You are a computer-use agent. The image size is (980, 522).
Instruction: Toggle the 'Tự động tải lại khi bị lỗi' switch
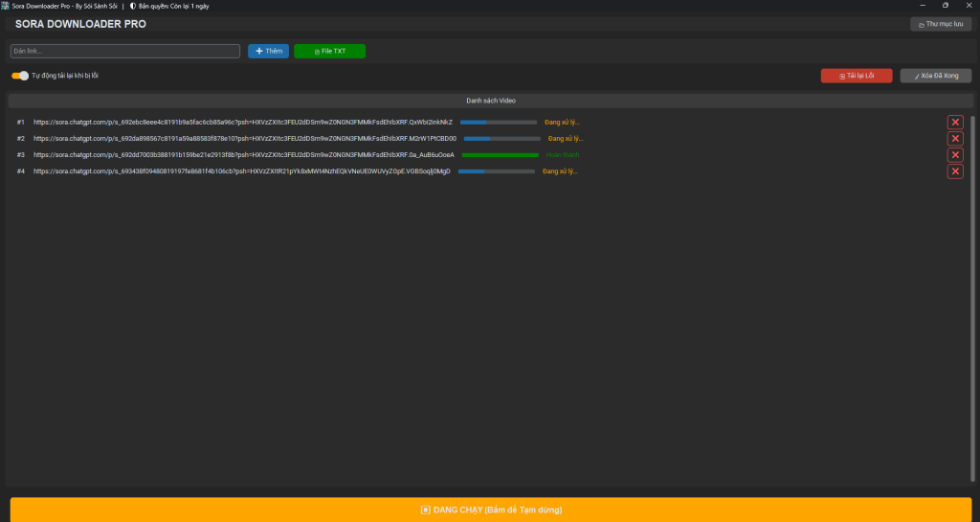[x=20, y=76]
